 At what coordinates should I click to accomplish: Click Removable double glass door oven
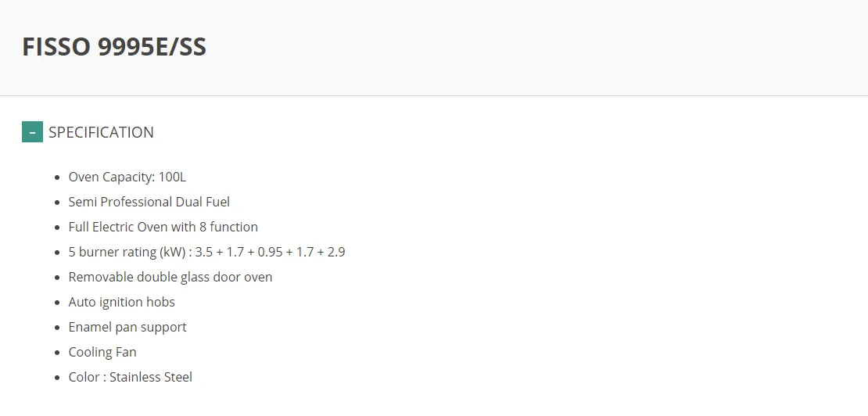pos(170,277)
